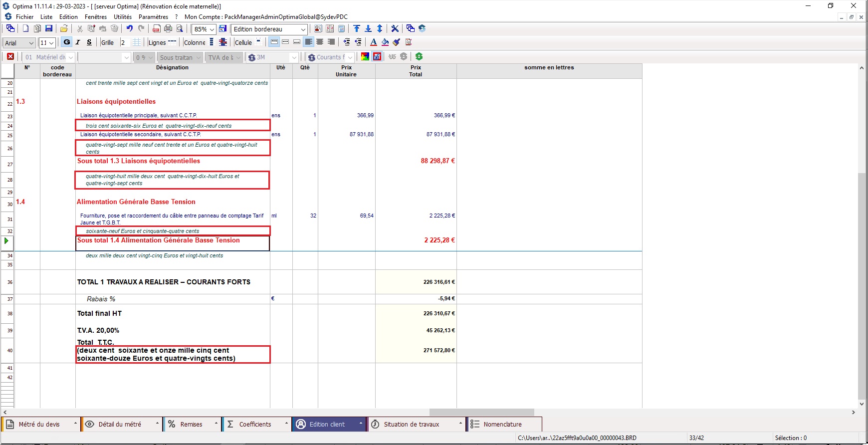Align text left in the cell

(309, 42)
